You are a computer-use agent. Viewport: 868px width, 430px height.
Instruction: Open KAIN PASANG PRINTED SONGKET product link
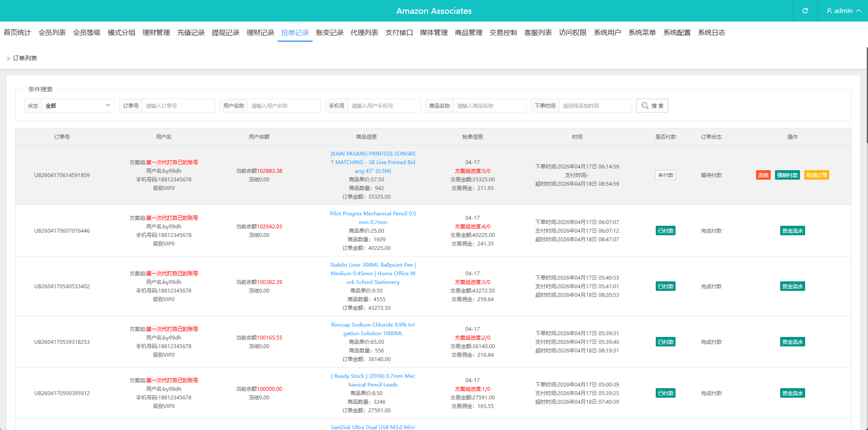point(373,162)
